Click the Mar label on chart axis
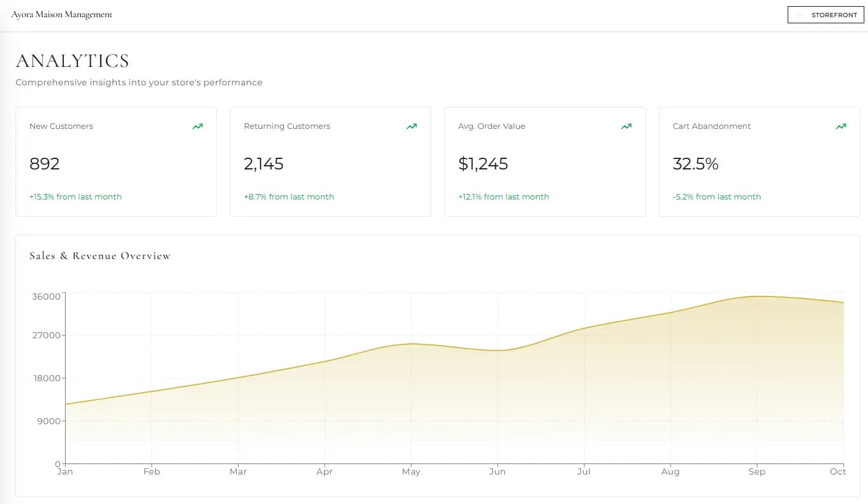 pos(238,471)
